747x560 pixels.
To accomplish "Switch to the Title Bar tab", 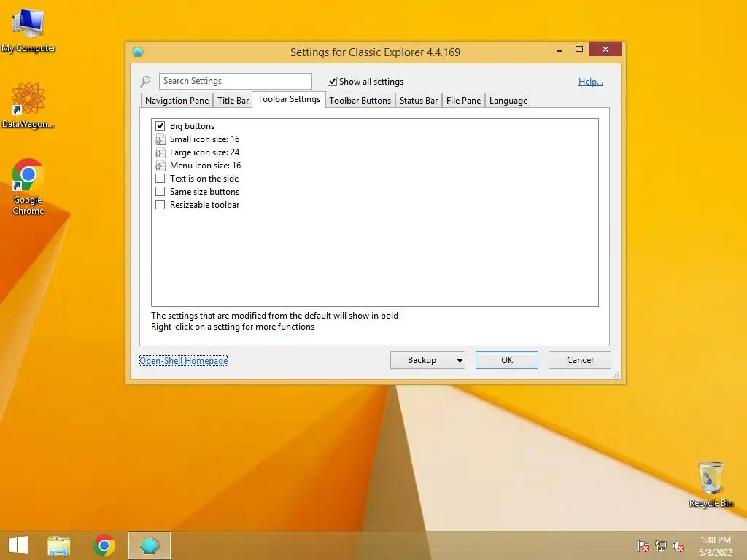I will pyautogui.click(x=233, y=101).
